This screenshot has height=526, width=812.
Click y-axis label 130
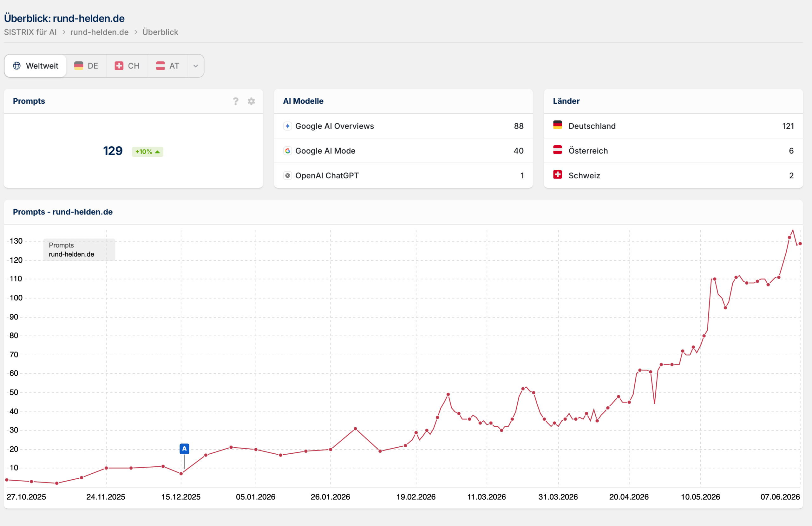(x=16, y=241)
